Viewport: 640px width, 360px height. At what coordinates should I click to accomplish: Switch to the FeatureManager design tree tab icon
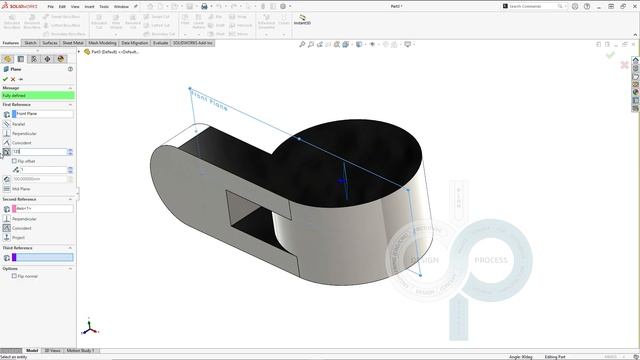[x=8, y=59]
